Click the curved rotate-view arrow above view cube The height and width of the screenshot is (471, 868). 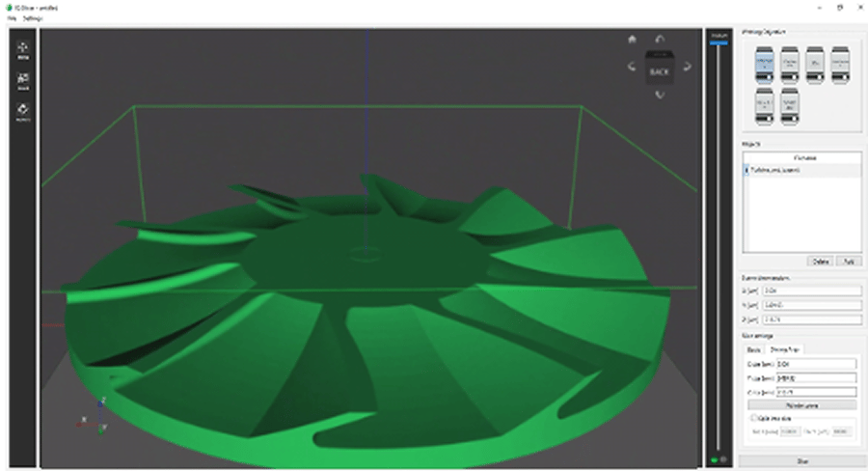pos(660,39)
